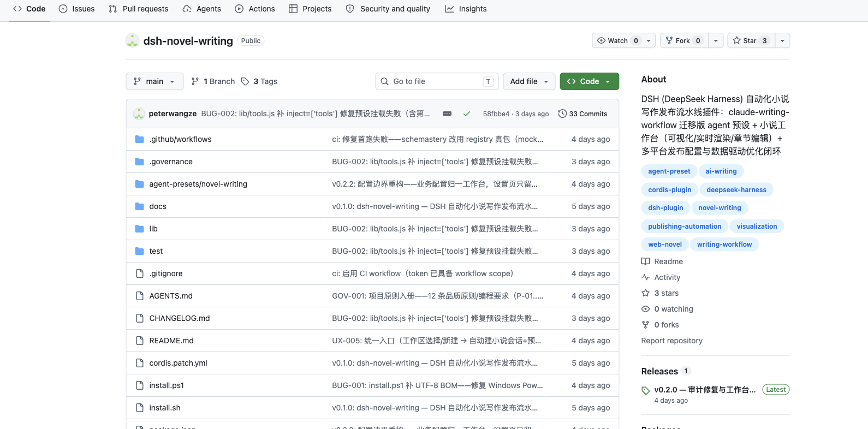
Task: Click the CHANGELOG.md file icon
Action: point(139,318)
